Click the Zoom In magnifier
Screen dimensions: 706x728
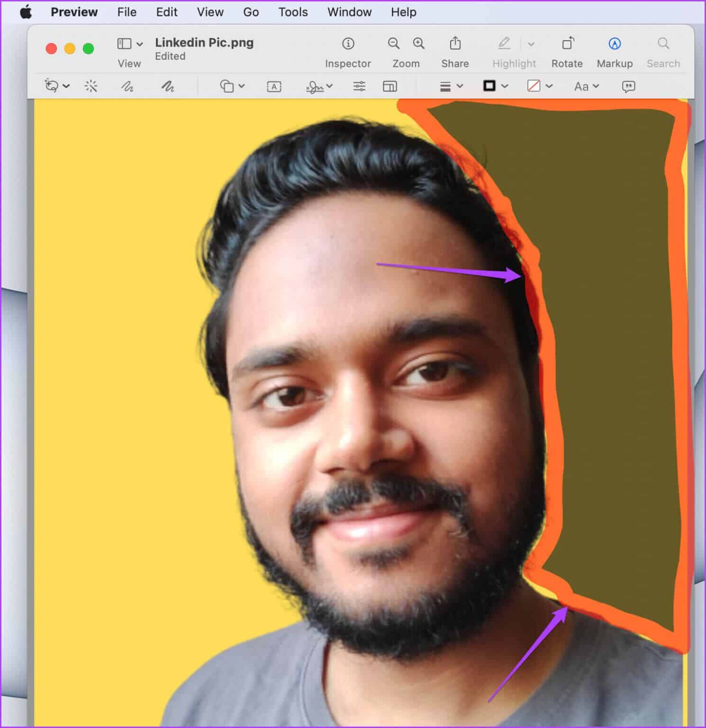(x=419, y=44)
